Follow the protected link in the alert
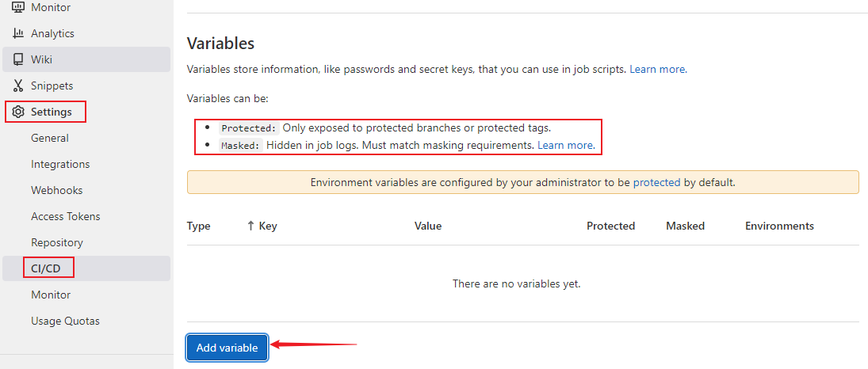 pyautogui.click(x=656, y=182)
